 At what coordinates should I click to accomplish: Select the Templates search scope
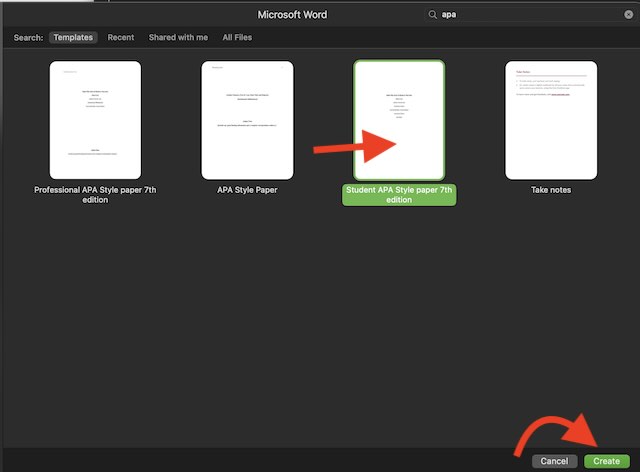[x=73, y=38]
